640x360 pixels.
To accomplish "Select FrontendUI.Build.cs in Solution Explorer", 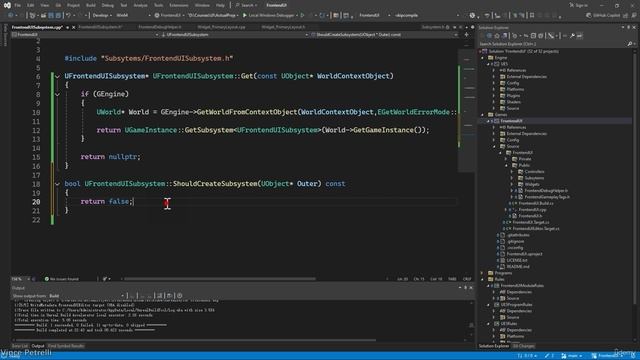I will click(536, 203).
